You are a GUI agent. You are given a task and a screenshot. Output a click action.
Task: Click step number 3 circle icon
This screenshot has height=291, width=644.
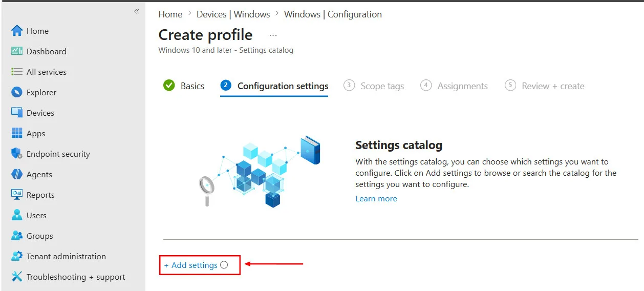click(x=349, y=86)
